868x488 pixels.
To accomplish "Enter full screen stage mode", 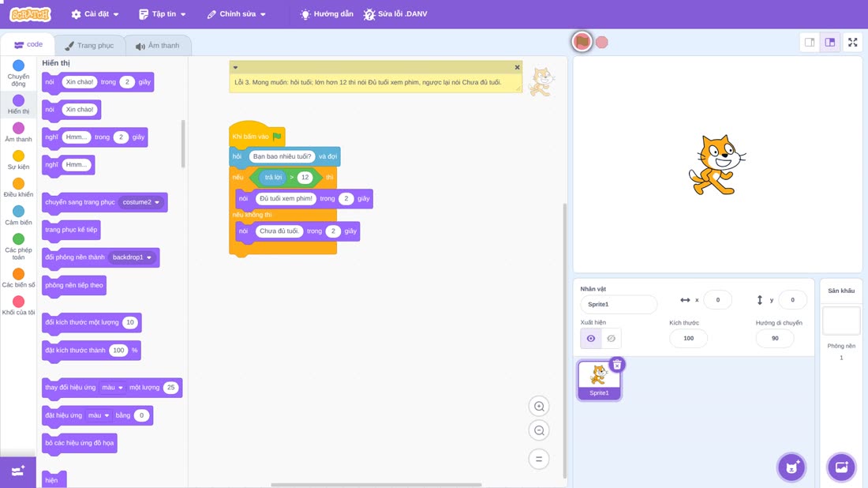I will 852,42.
